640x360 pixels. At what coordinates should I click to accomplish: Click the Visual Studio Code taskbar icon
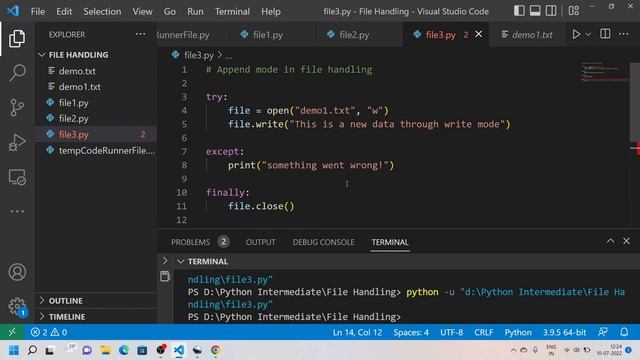[x=179, y=350]
